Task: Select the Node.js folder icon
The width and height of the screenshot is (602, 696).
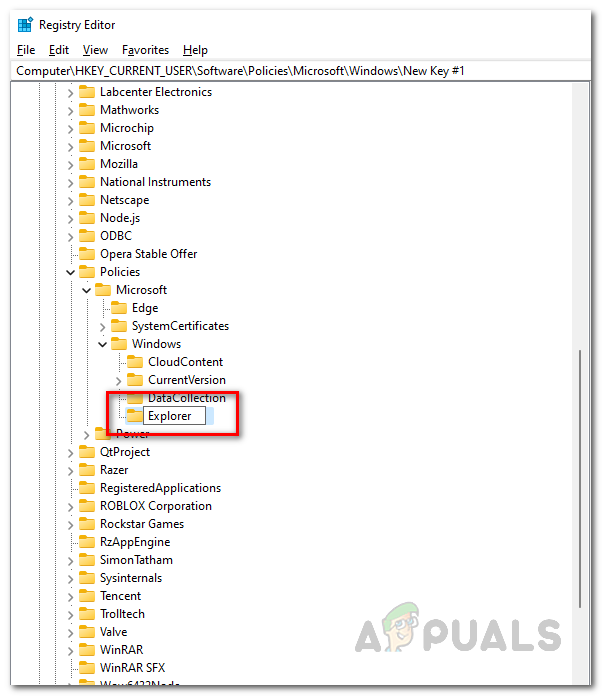Action: tap(87, 218)
